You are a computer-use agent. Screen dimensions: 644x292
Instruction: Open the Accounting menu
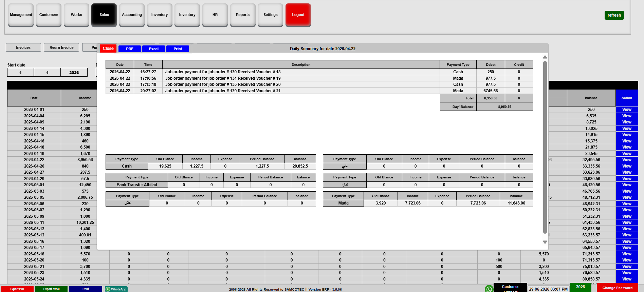coord(132,15)
